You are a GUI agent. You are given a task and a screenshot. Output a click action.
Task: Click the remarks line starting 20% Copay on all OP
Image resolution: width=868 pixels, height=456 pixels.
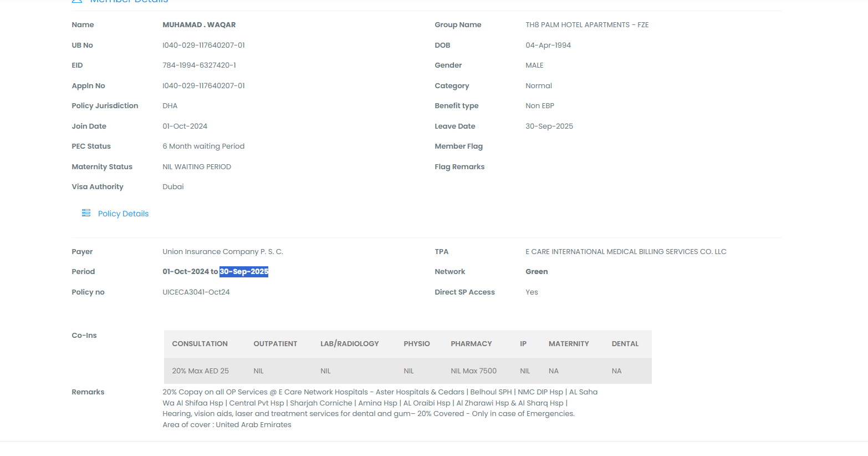(380, 392)
